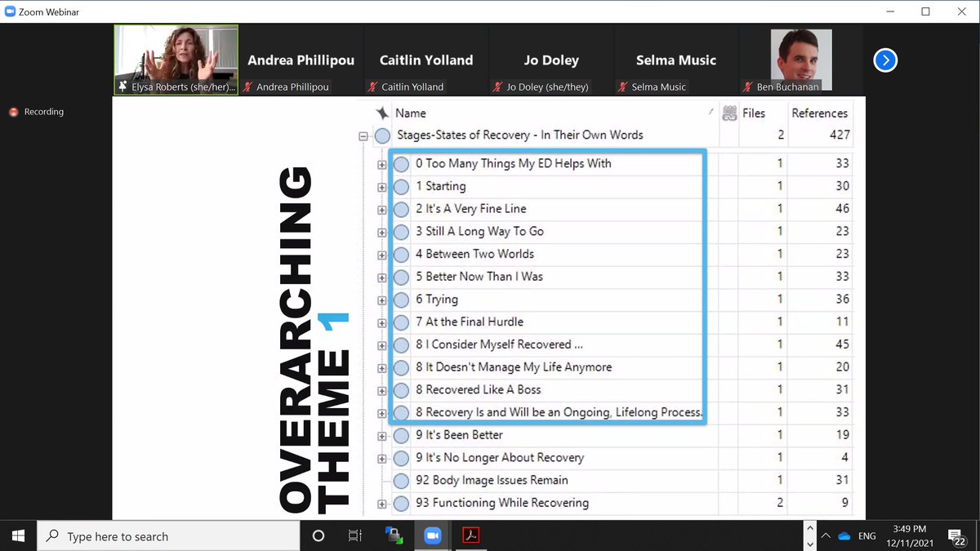980x551 pixels.
Task: Show next participants with blue arrow button
Action: pos(885,60)
